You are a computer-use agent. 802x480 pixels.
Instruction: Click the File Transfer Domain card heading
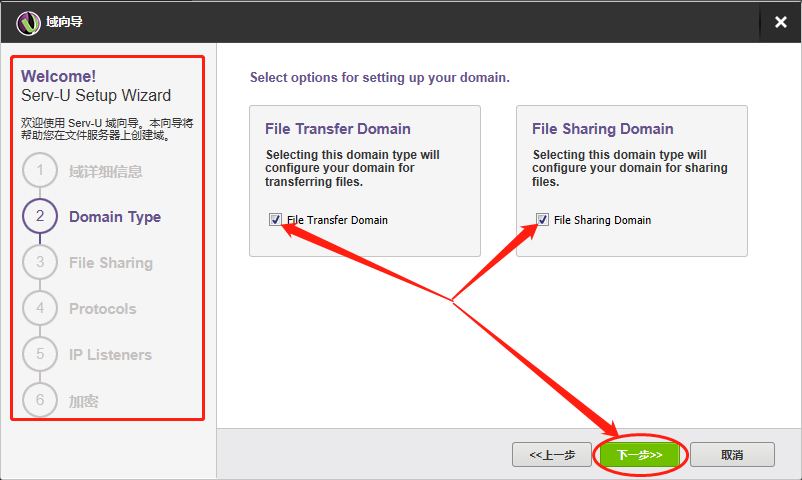click(x=338, y=129)
